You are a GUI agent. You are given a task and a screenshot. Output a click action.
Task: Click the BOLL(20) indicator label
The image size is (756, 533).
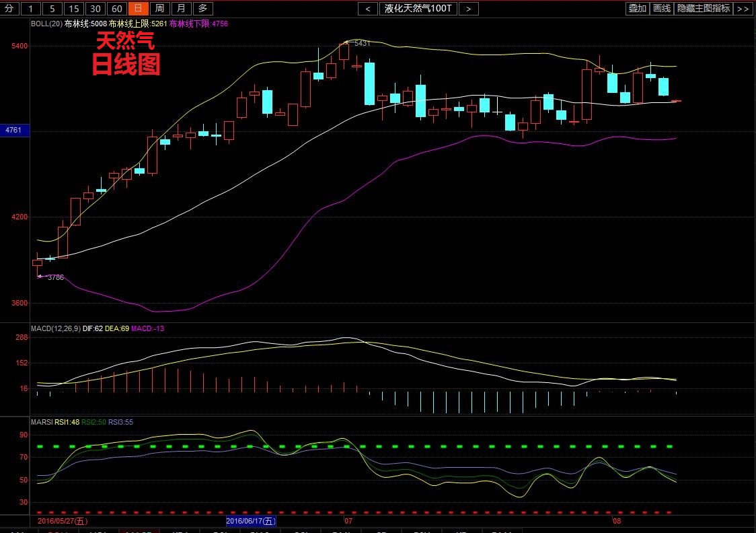click(46, 24)
